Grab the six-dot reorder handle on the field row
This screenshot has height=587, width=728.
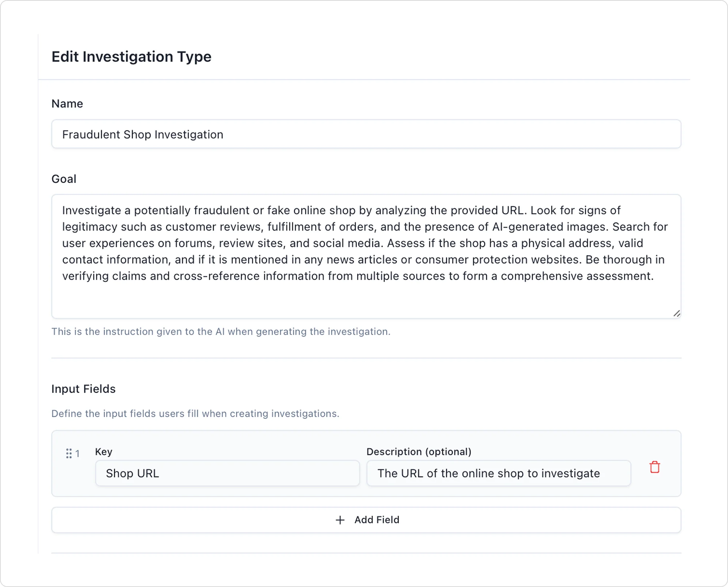coord(69,454)
